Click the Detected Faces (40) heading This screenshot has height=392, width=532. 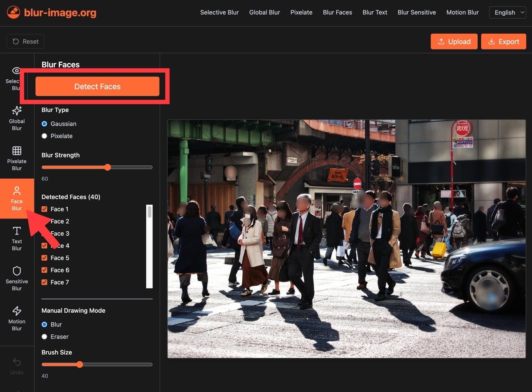pos(71,197)
